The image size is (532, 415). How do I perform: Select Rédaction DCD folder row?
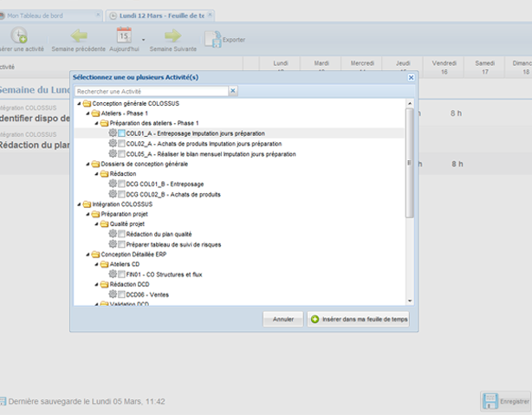239,284
